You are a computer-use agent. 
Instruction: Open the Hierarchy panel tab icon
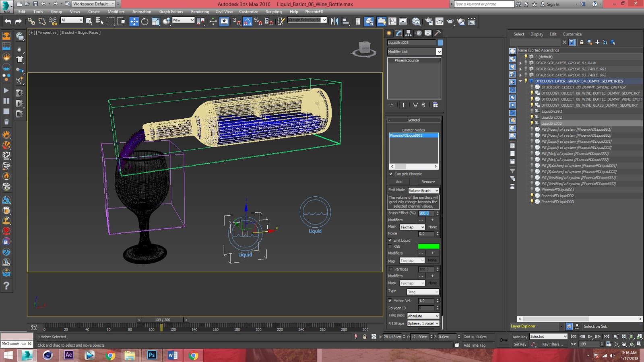(408, 34)
